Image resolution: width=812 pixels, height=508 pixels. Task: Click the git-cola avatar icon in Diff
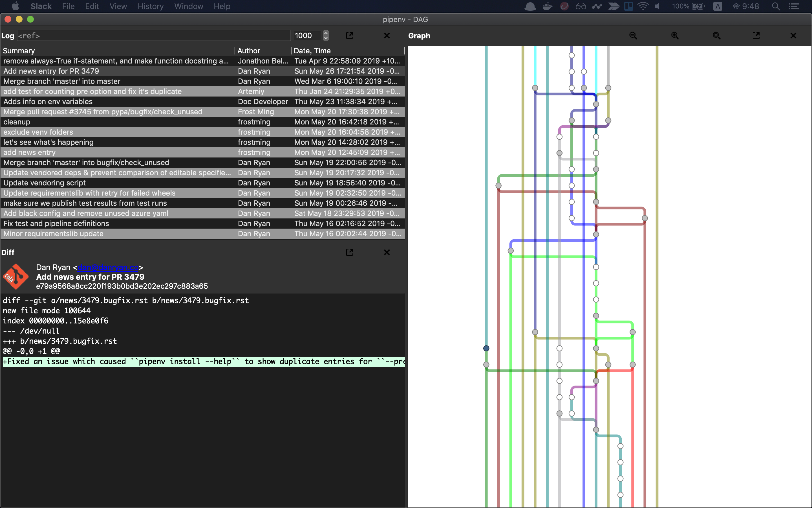click(x=16, y=277)
